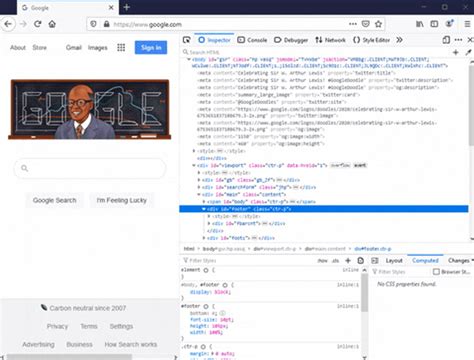474x360 pixels.
Task: Go back with the browser back arrow
Action: [x=8, y=24]
